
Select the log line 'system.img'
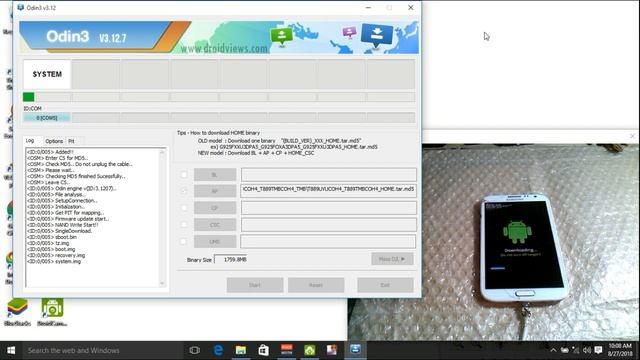(54, 261)
